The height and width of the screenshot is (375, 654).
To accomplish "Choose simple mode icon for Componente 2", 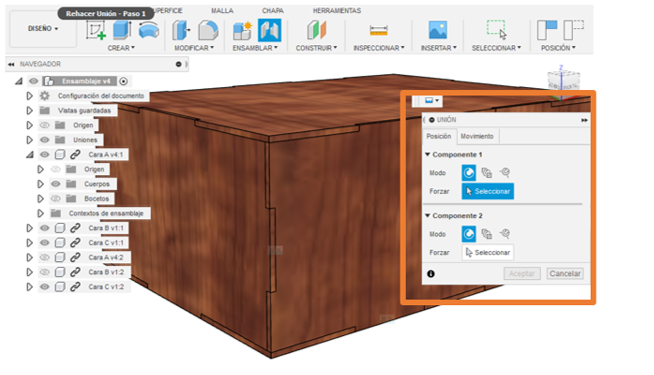I will 468,234.
